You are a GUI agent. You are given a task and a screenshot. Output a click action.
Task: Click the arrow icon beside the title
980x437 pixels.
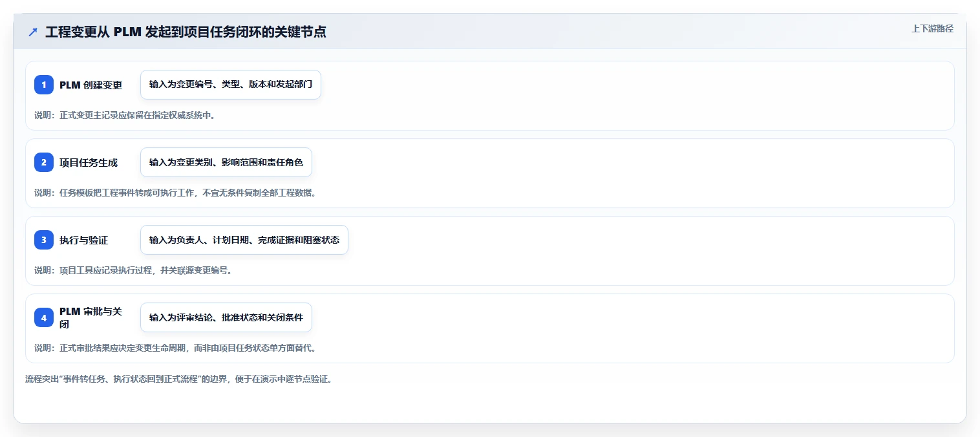(x=33, y=32)
